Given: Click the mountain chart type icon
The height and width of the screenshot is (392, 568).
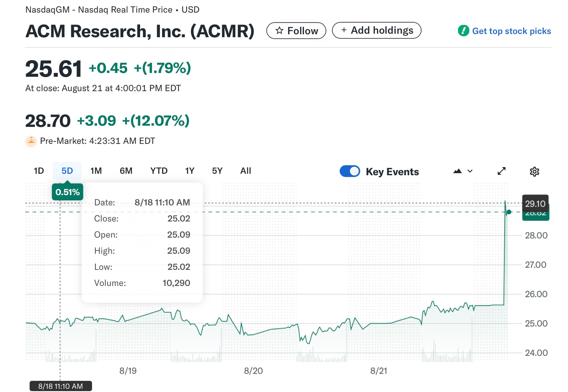Looking at the screenshot, I should (x=457, y=171).
